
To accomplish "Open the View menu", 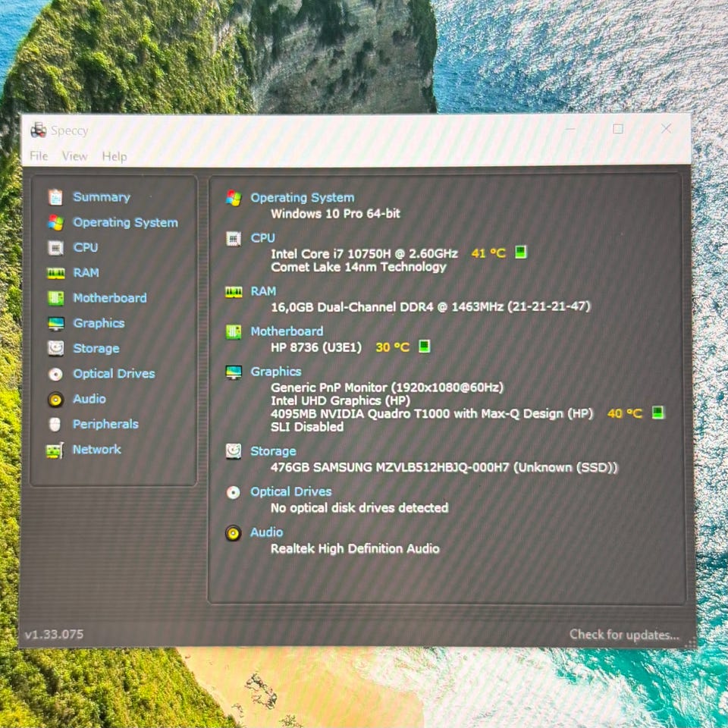I will click(x=75, y=156).
